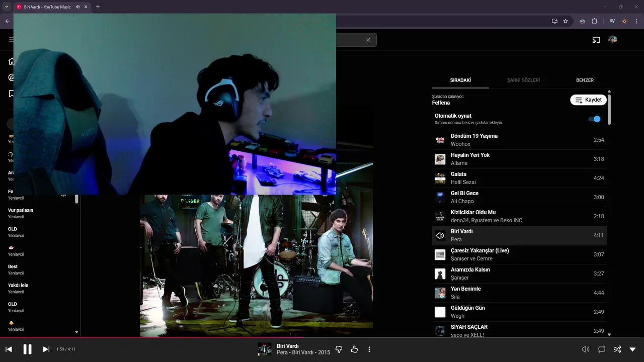Open the hamburger guide menu

11,40
